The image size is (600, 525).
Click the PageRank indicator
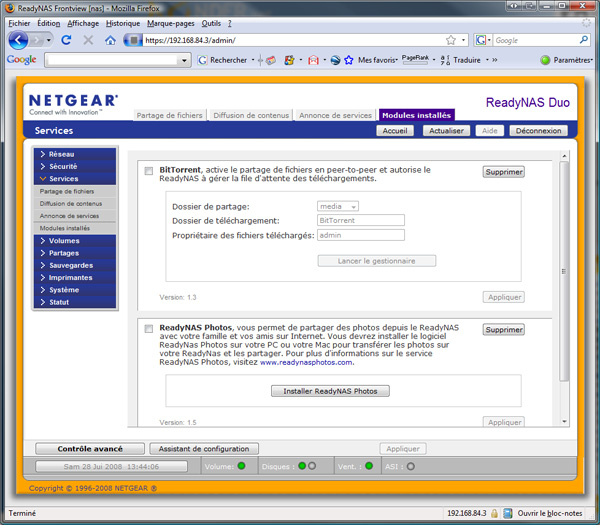415,59
